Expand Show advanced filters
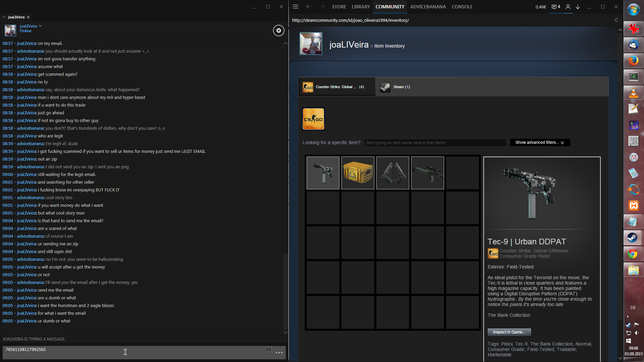Image resolution: width=644 pixels, height=362 pixels. pos(540,142)
